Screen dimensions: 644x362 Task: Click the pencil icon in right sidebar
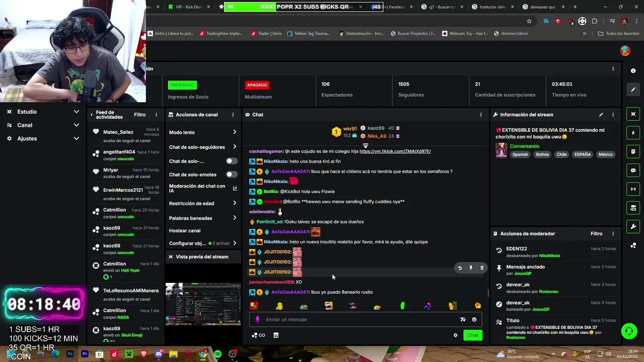point(633,89)
